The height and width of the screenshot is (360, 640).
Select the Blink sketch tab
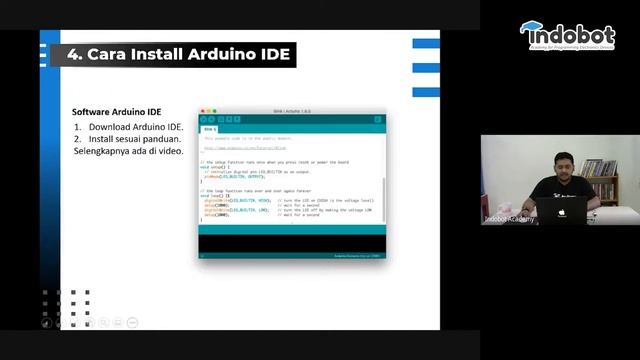coord(210,129)
